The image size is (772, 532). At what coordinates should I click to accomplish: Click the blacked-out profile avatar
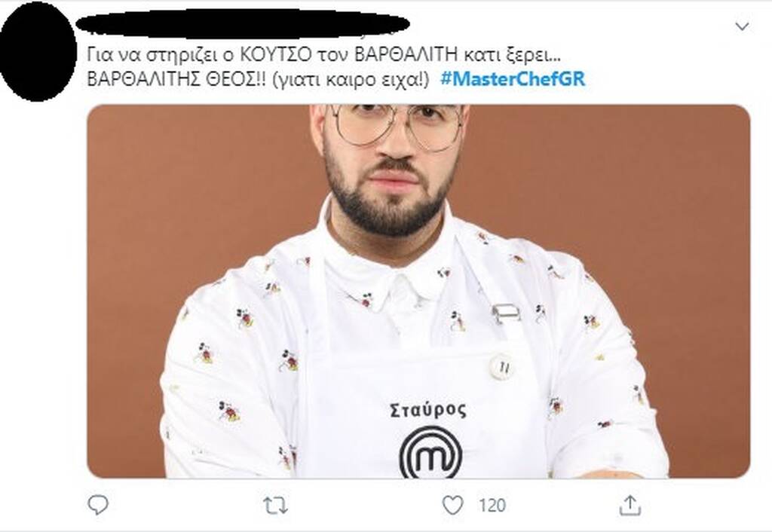[38, 51]
